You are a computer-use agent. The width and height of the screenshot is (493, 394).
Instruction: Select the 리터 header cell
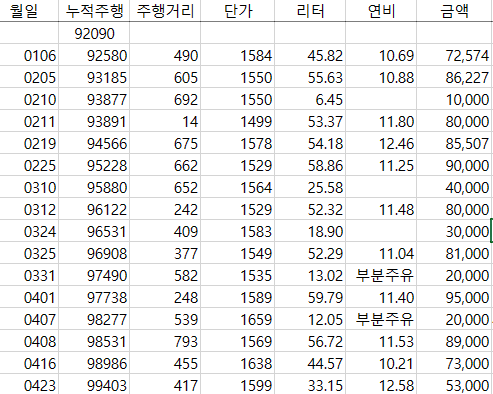pyautogui.click(x=310, y=11)
